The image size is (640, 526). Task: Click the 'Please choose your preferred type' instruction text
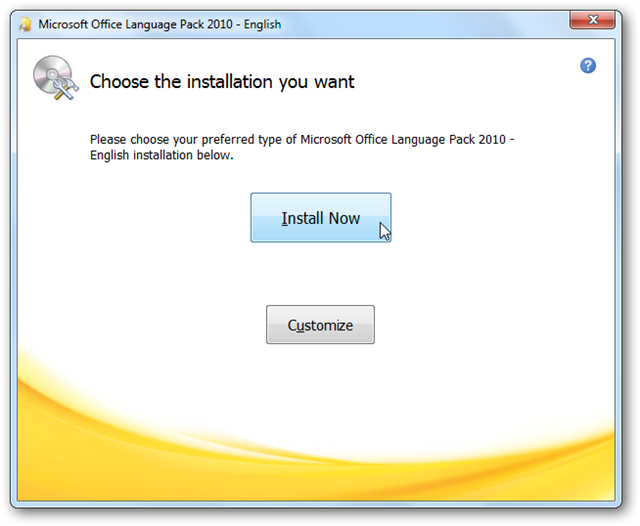[x=302, y=147]
